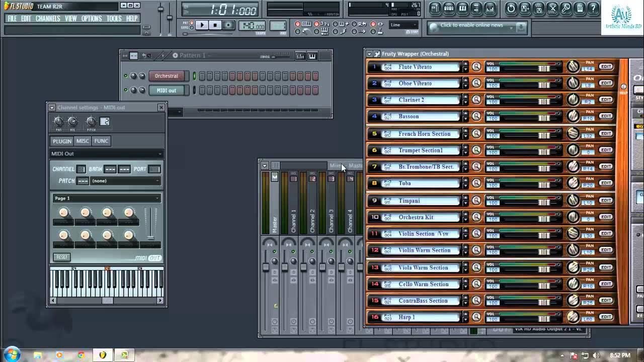Click the play button in transport
The image size is (644, 362).
pyautogui.click(x=201, y=25)
